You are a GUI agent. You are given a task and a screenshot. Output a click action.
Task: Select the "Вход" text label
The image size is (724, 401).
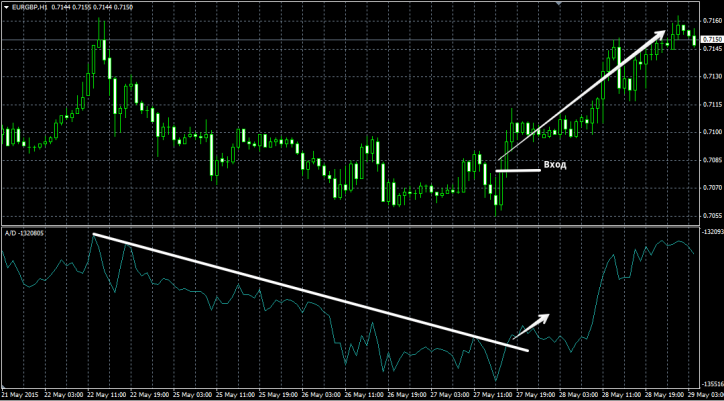coord(554,164)
